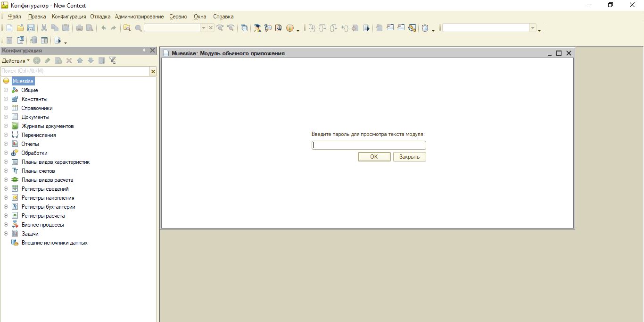Click the stopwatch performance measurement icon
The width and height of the screenshot is (644, 322).
(425, 28)
